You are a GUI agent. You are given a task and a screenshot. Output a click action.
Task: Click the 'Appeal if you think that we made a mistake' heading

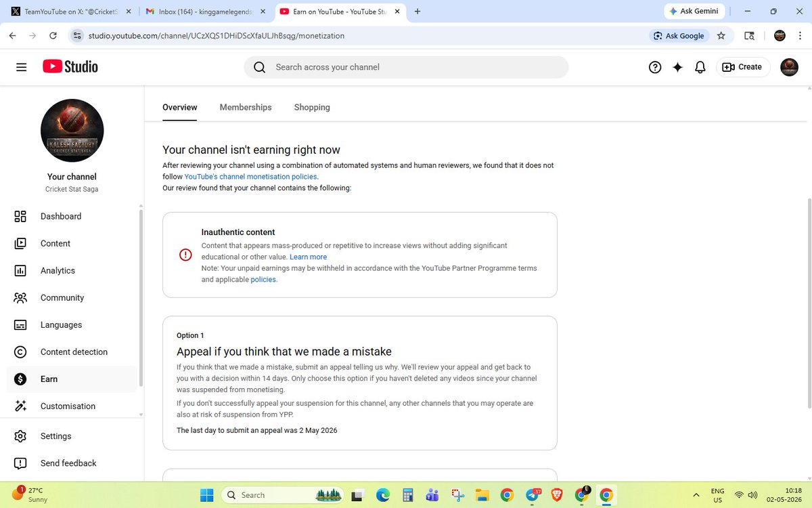284,352
